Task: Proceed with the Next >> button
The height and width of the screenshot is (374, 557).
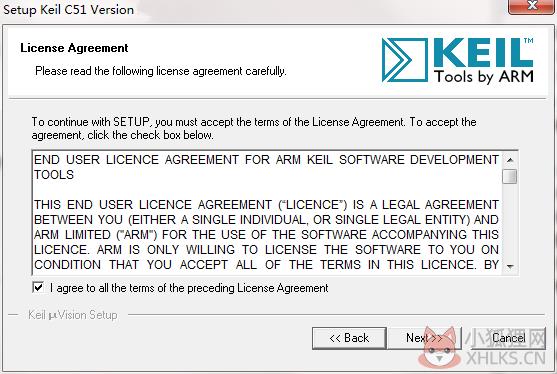Action: (x=424, y=338)
